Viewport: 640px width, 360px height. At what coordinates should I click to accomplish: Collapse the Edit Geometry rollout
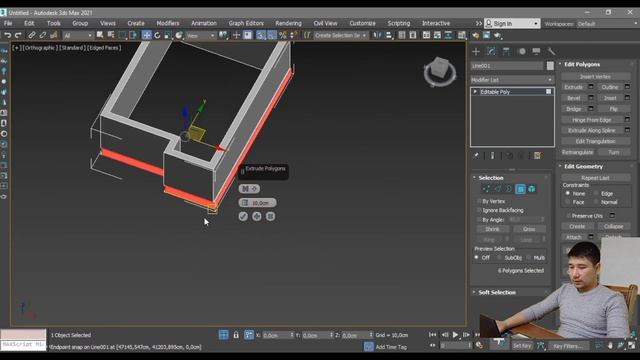click(583, 167)
